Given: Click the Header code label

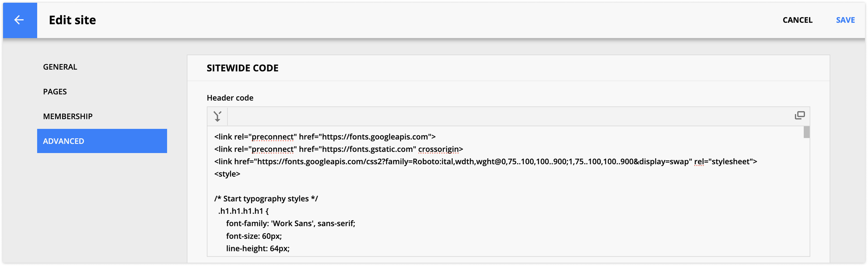Looking at the screenshot, I should pos(230,98).
